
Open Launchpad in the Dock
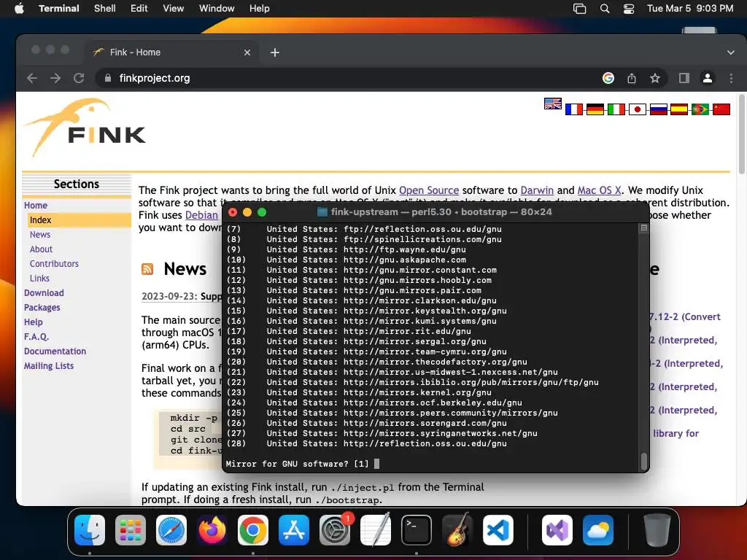(131, 530)
